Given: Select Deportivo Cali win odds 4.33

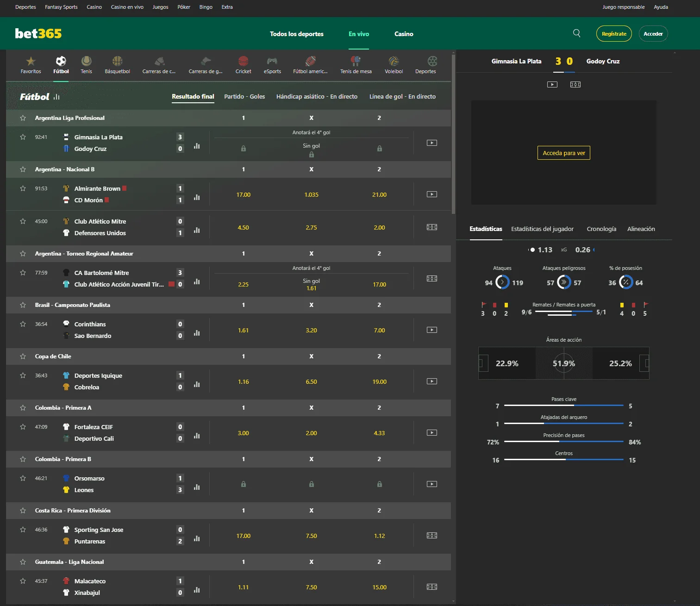Looking at the screenshot, I should tap(379, 433).
